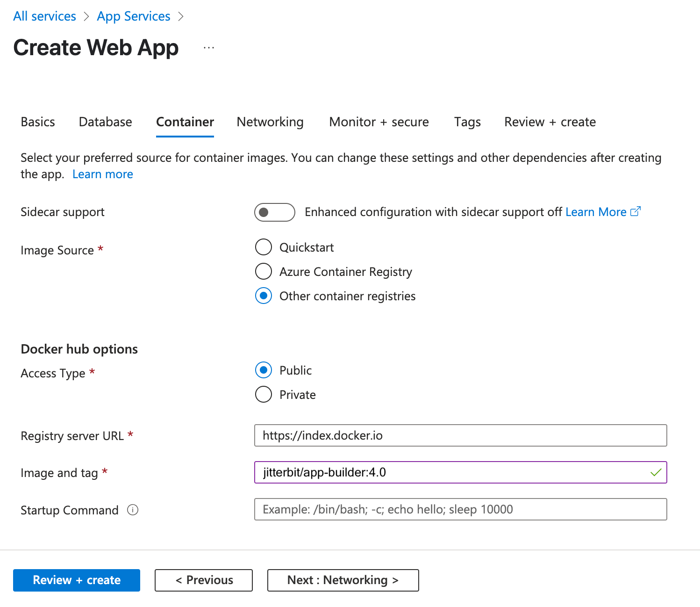Click Next : Networking button
The height and width of the screenshot is (607, 700).
(343, 580)
